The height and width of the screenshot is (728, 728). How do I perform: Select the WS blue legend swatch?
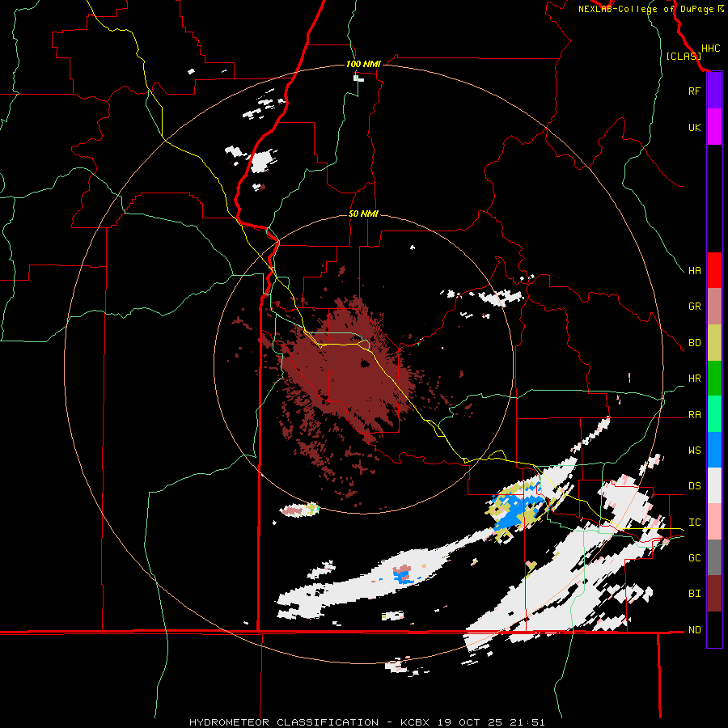(714, 450)
